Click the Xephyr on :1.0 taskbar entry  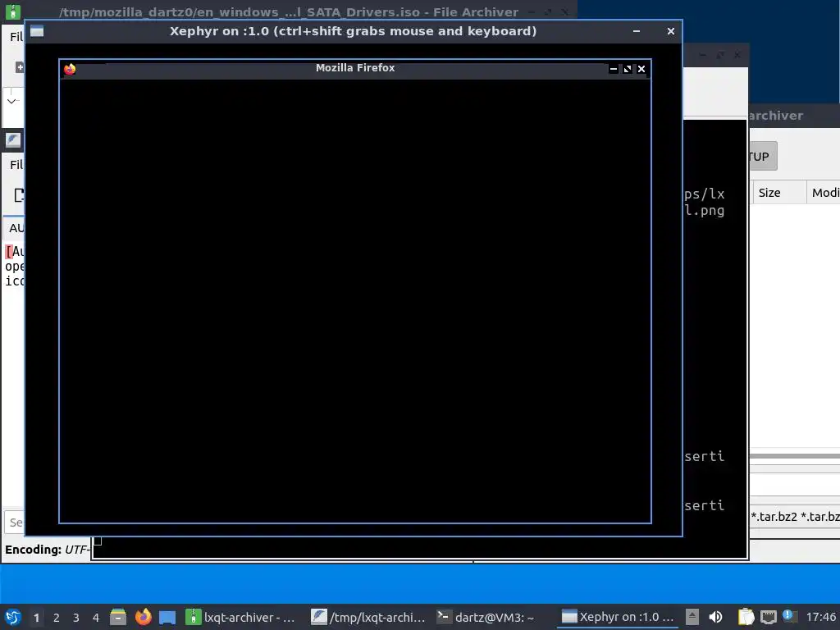pos(618,617)
